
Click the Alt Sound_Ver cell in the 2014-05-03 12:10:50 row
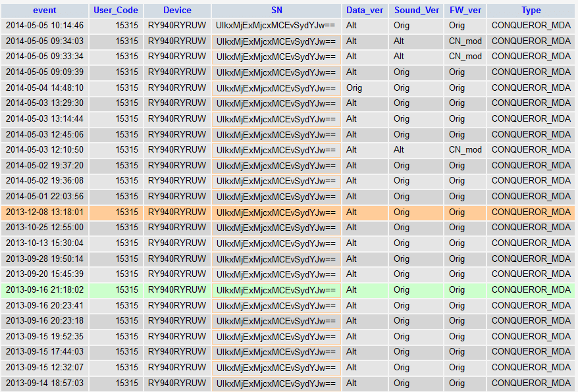[399, 150]
